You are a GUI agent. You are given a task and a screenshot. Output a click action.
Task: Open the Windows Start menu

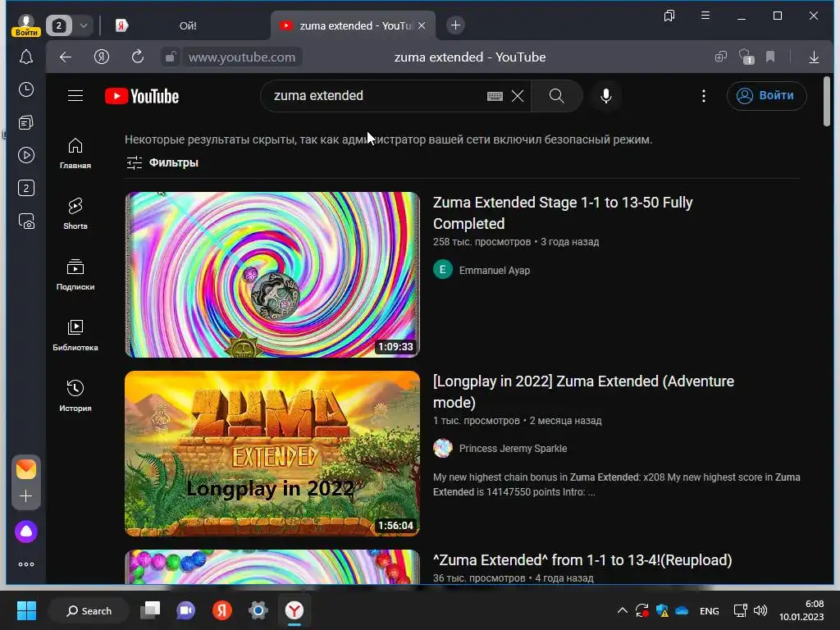click(26, 610)
